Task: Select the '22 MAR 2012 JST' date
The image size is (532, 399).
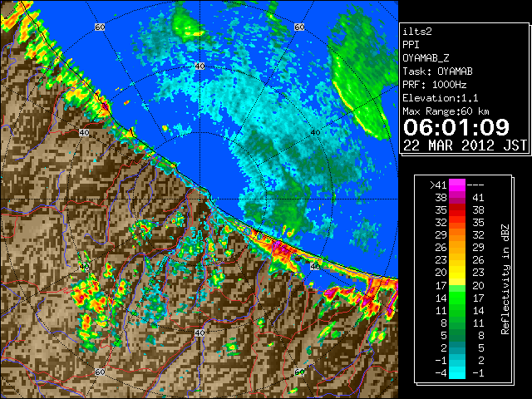Action: [465, 145]
